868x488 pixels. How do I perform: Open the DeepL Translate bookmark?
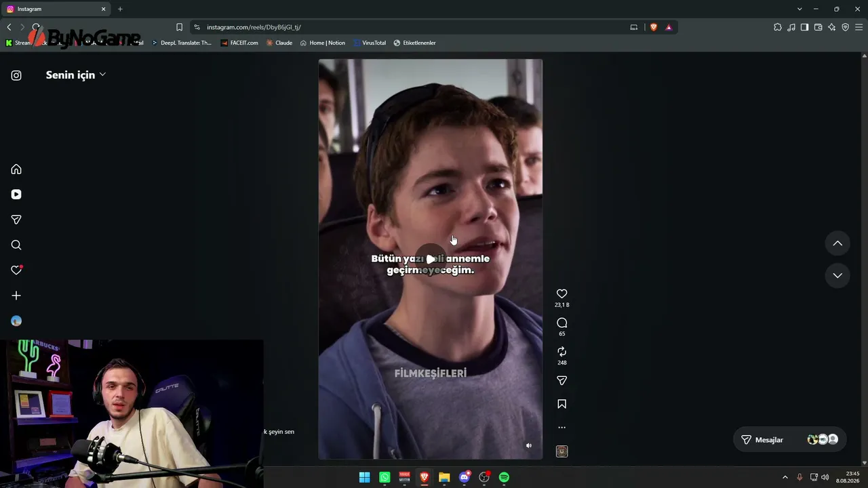[181, 43]
